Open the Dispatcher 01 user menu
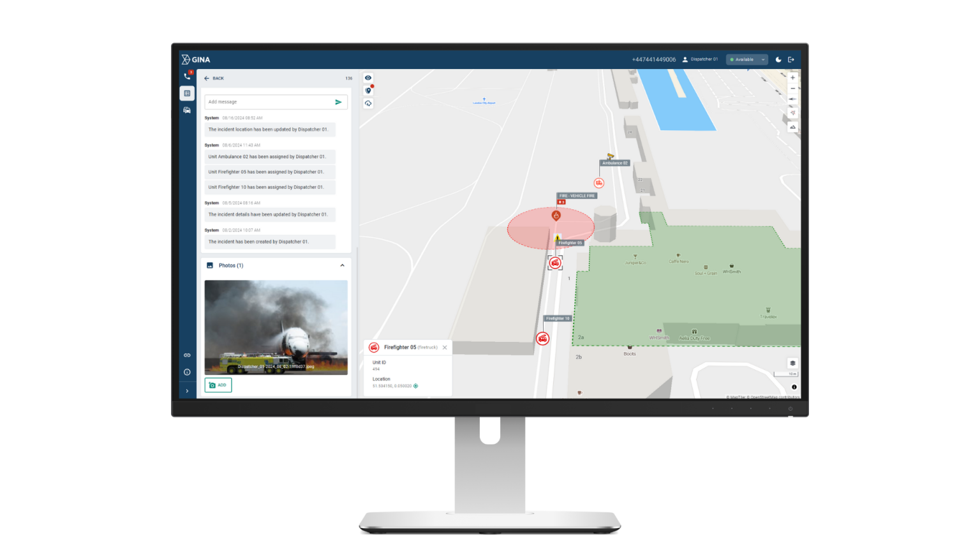 click(x=700, y=59)
